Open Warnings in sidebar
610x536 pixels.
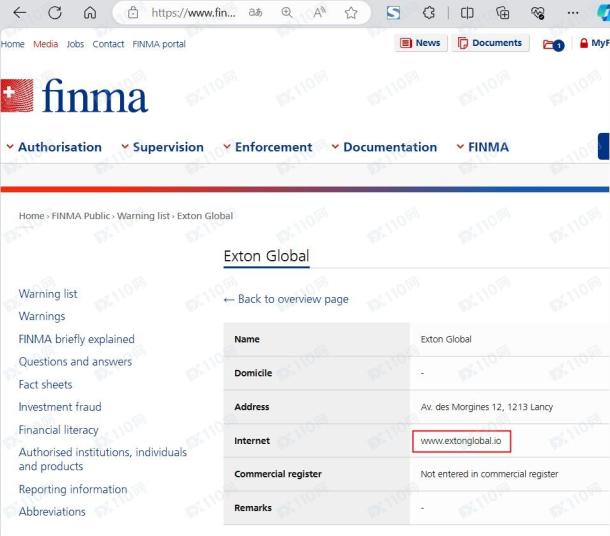42,316
